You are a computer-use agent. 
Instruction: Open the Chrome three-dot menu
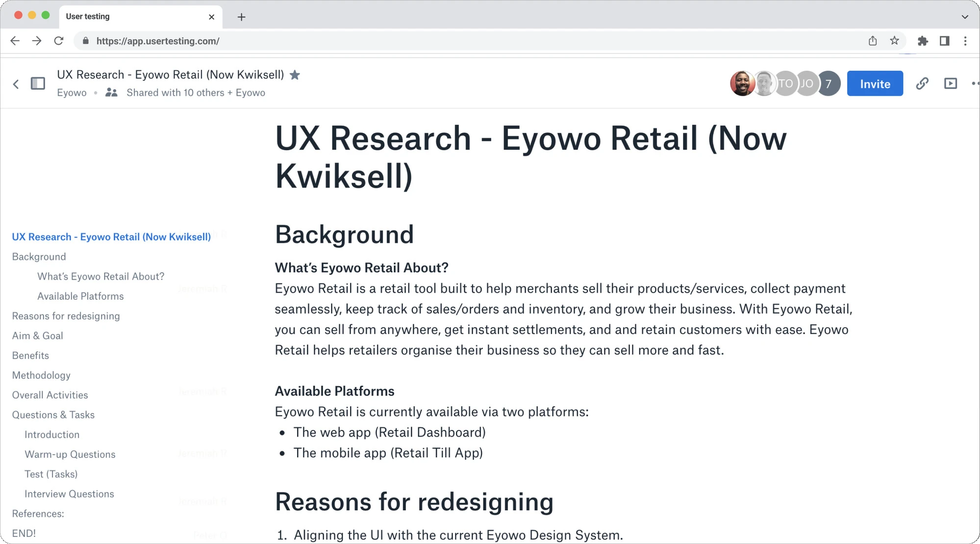(965, 41)
